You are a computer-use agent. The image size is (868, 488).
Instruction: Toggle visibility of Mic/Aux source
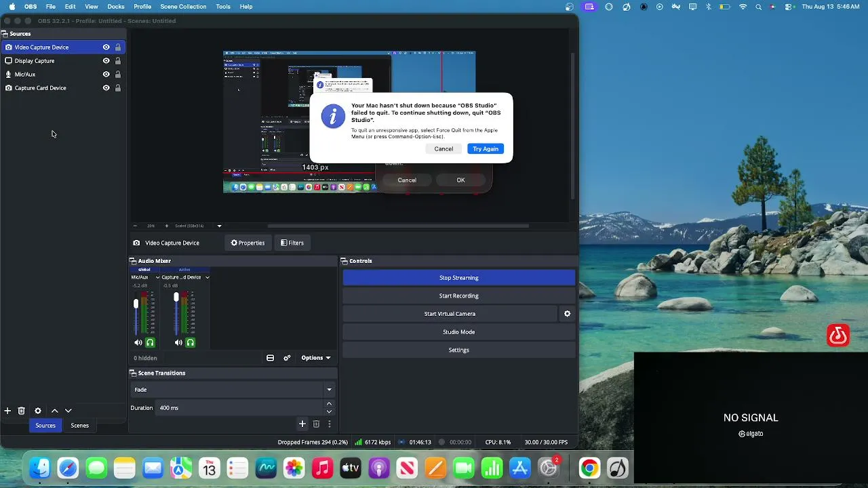click(106, 75)
